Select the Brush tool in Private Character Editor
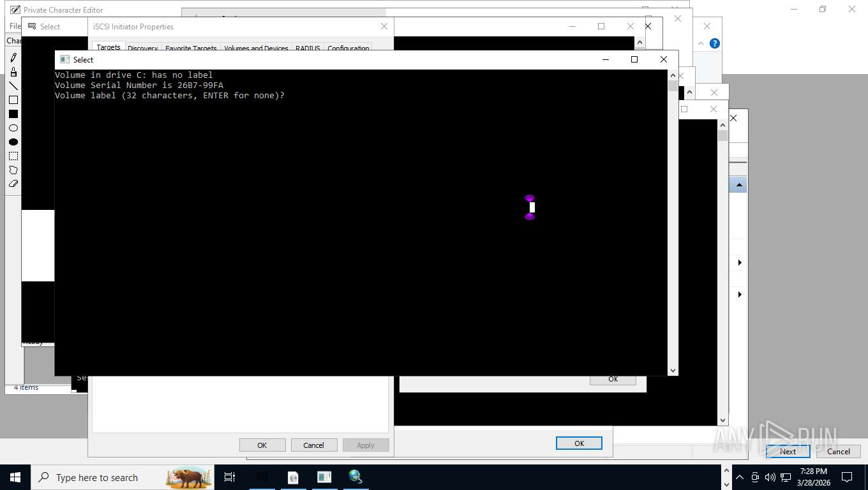 (x=13, y=72)
